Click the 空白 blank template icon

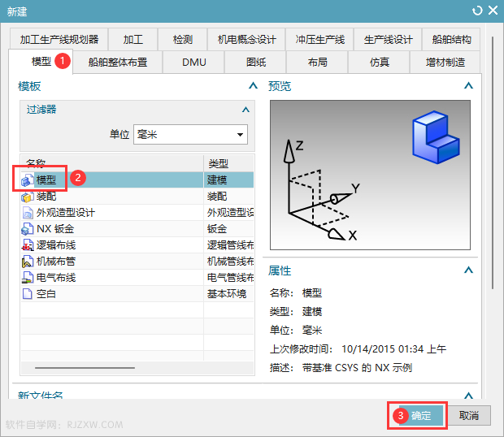click(x=28, y=294)
